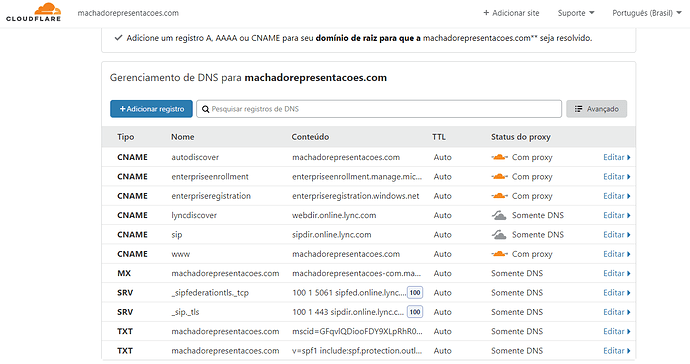Click the Avançado list icon
This screenshot has width=690, height=364.
pos(579,109)
